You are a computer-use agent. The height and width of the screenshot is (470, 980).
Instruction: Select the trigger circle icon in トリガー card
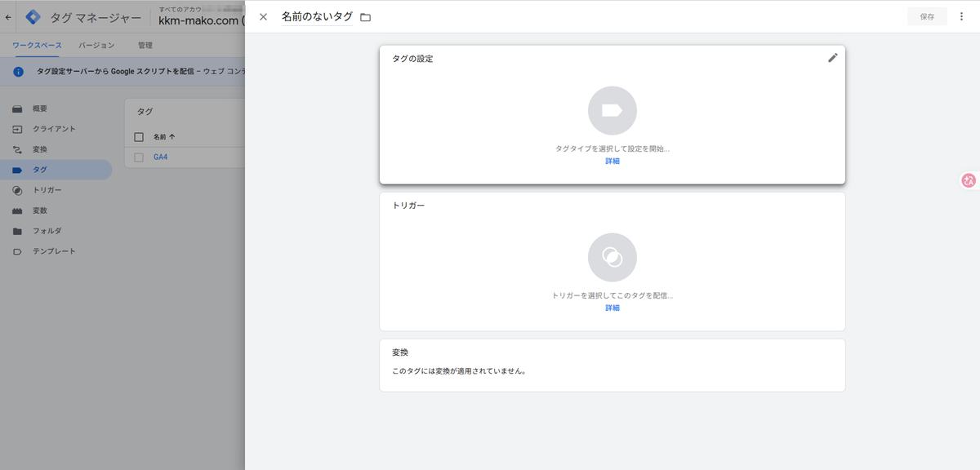click(612, 257)
